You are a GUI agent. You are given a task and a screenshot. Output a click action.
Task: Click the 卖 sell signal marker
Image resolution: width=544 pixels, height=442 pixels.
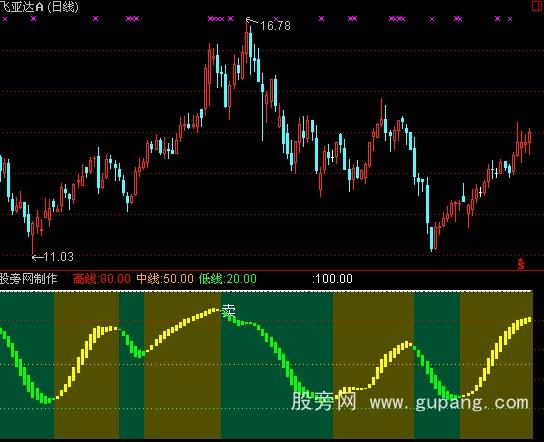tap(229, 311)
